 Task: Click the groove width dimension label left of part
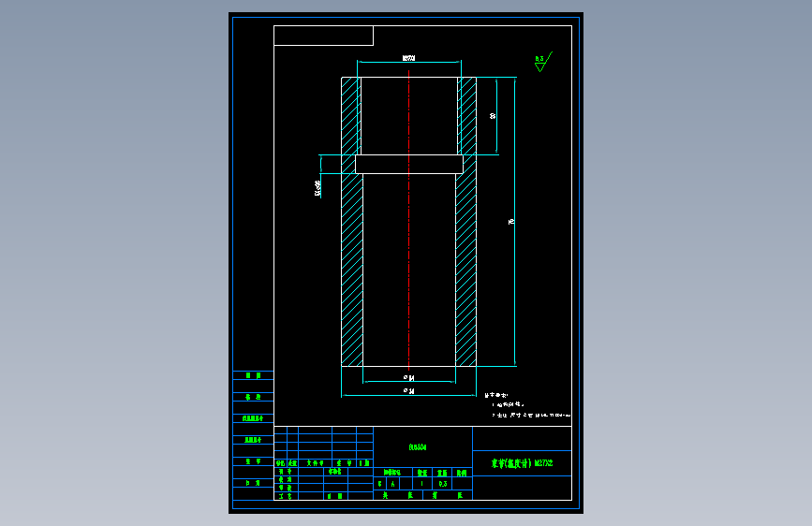pyautogui.click(x=317, y=188)
